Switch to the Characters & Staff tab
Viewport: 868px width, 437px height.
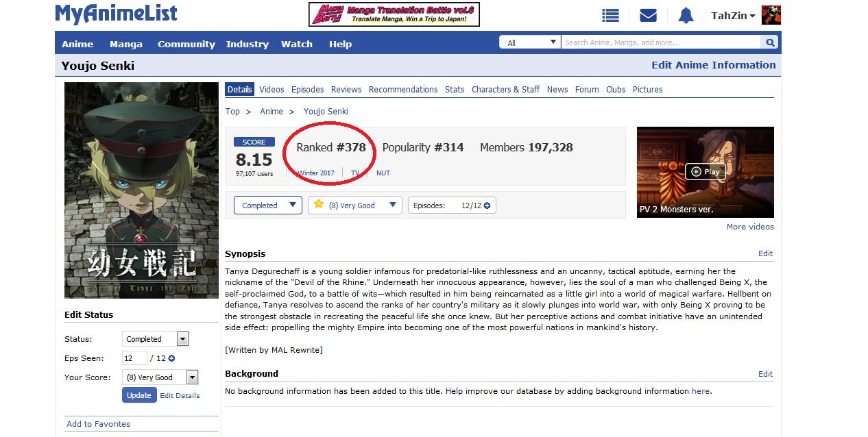pyautogui.click(x=506, y=90)
